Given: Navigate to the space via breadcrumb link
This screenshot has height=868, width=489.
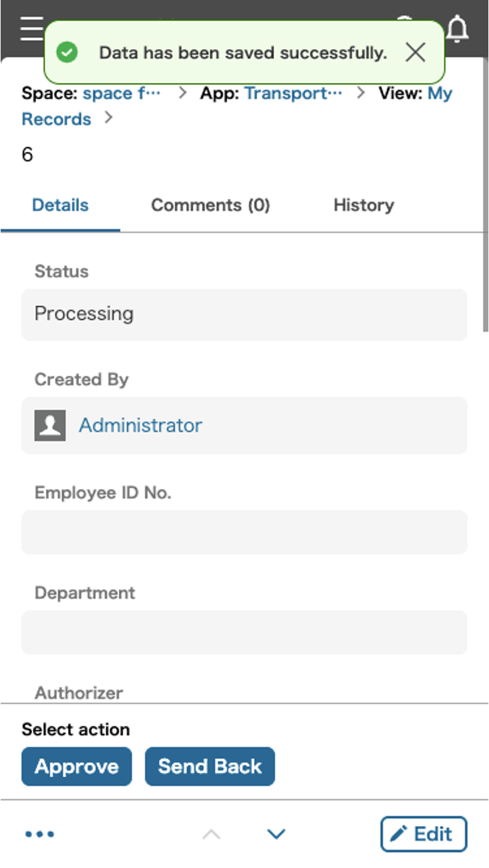Looking at the screenshot, I should click(121, 93).
